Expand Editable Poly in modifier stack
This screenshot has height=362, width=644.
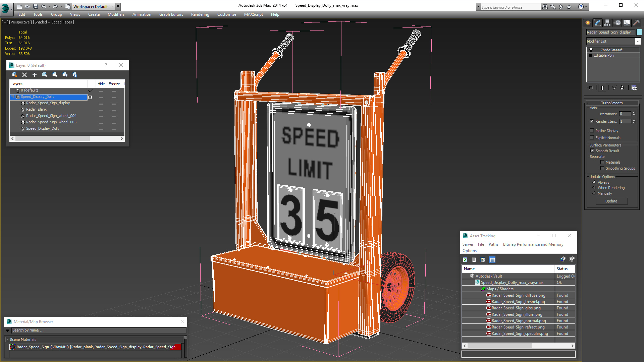coord(590,55)
